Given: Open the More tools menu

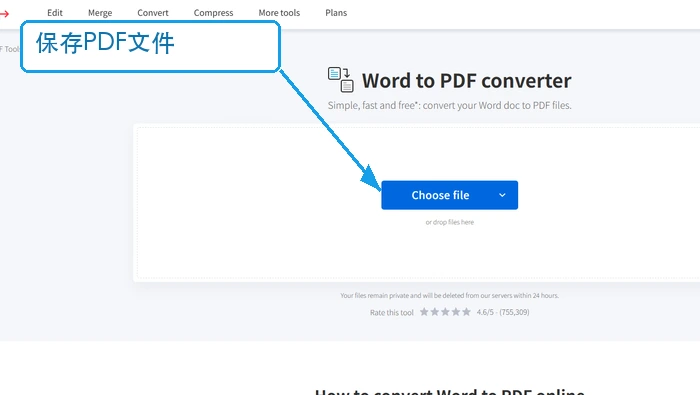Looking at the screenshot, I should (x=279, y=13).
